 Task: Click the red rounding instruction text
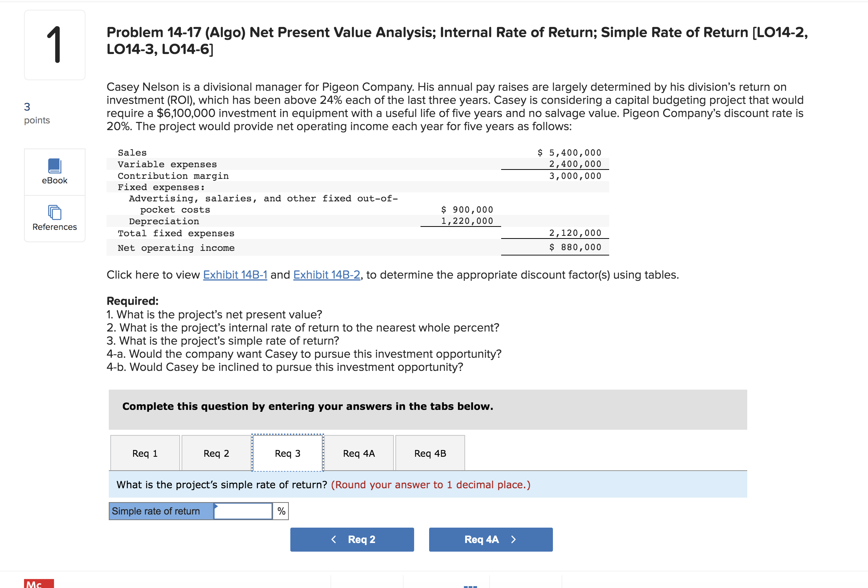tap(431, 484)
